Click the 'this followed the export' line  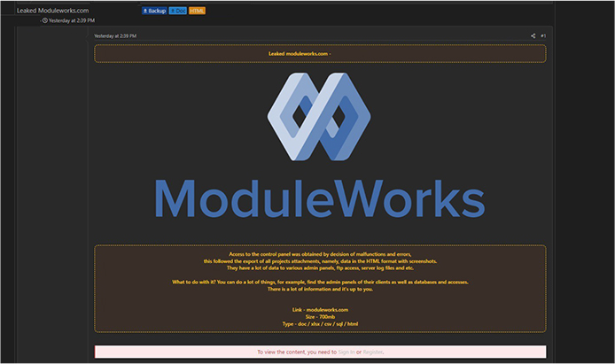point(320,261)
